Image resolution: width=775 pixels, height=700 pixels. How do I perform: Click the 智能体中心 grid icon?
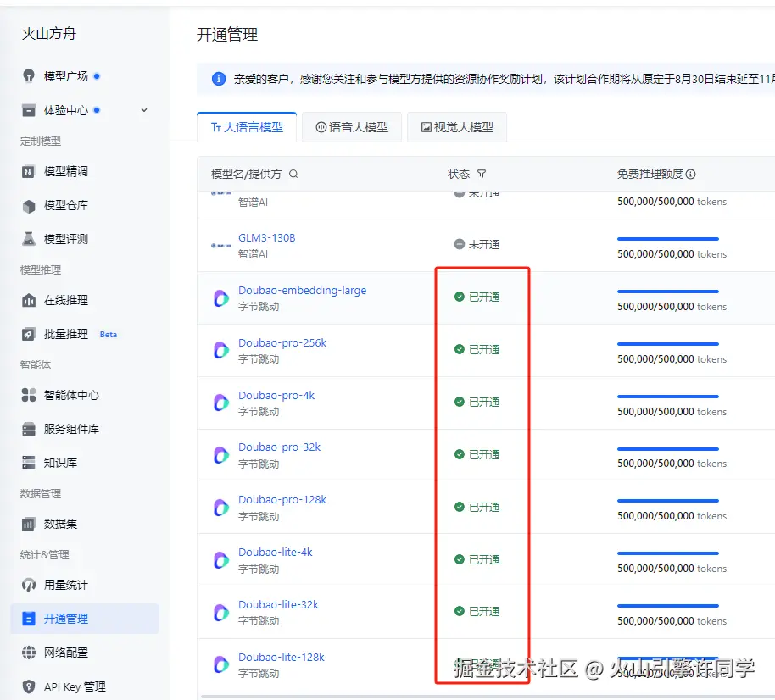[x=29, y=395]
